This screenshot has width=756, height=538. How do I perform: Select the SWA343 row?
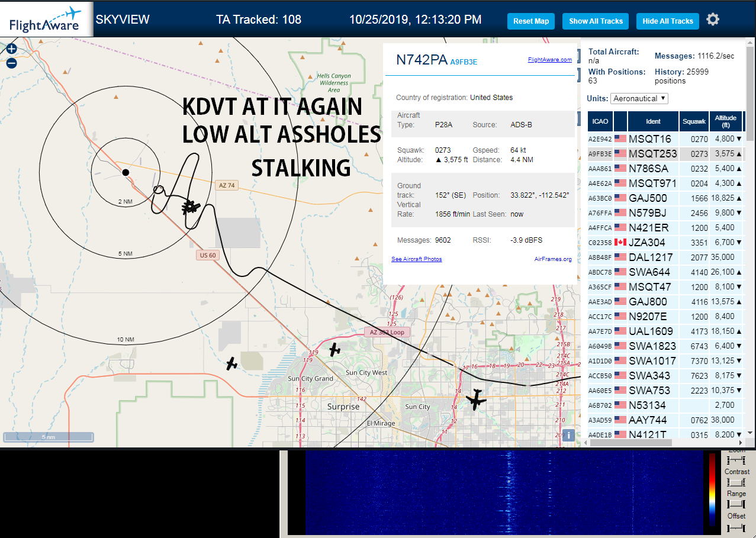[x=665, y=375]
